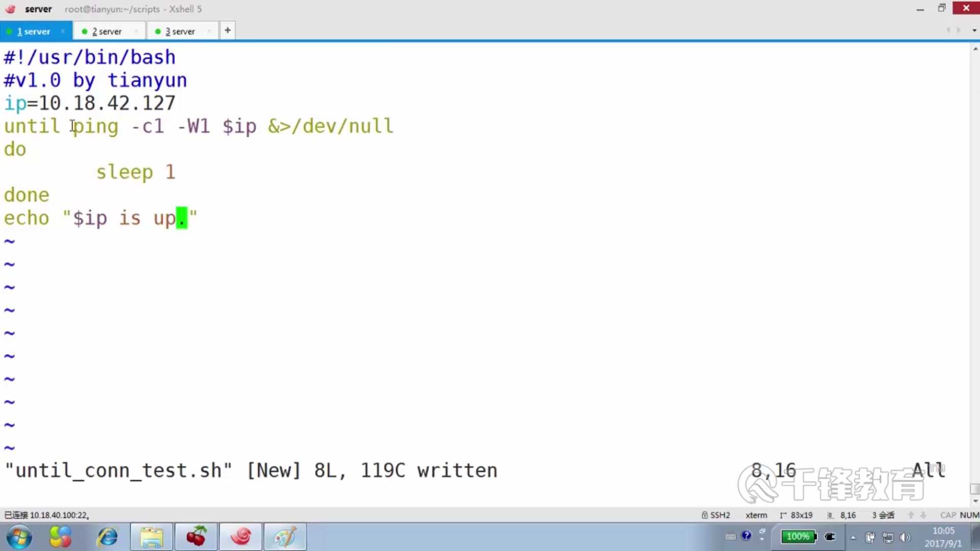Close the "2 server" tab
980x551 pixels.
point(136,31)
